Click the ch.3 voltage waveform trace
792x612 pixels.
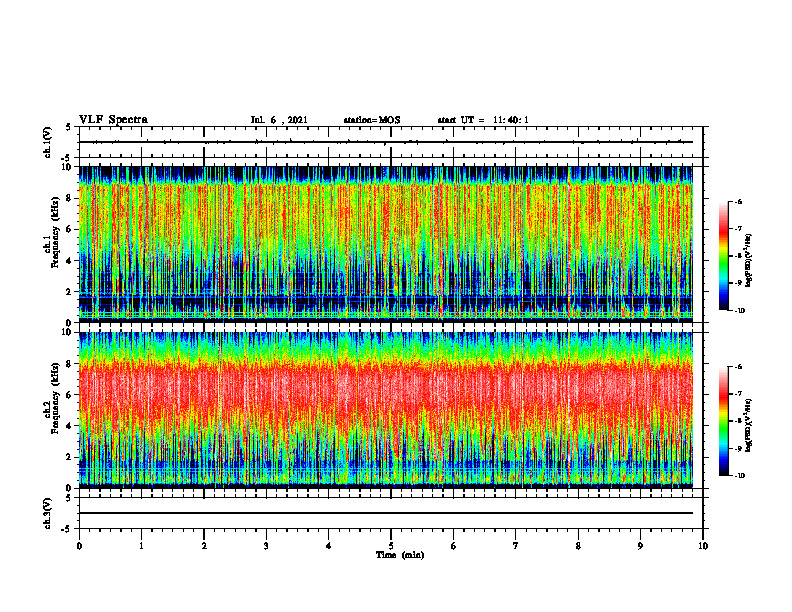(x=386, y=513)
